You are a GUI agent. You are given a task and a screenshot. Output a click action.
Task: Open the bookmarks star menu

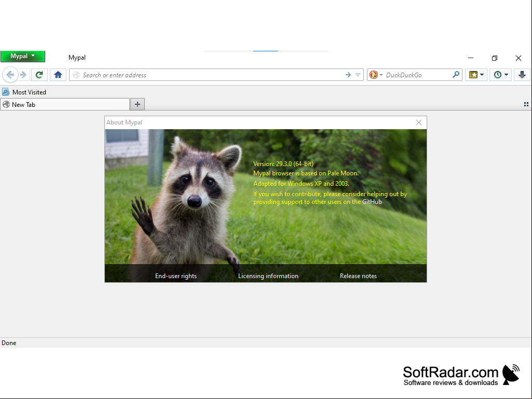[476, 75]
